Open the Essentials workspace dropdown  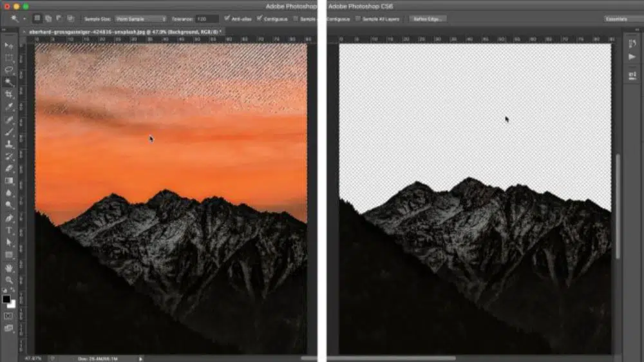tap(622, 19)
